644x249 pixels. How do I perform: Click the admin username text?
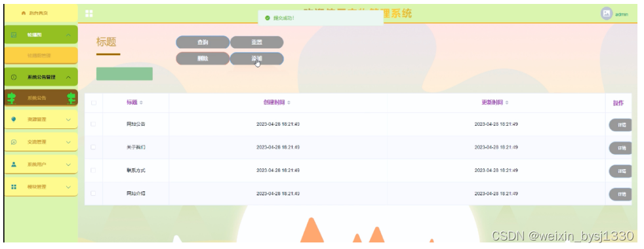[622, 14]
